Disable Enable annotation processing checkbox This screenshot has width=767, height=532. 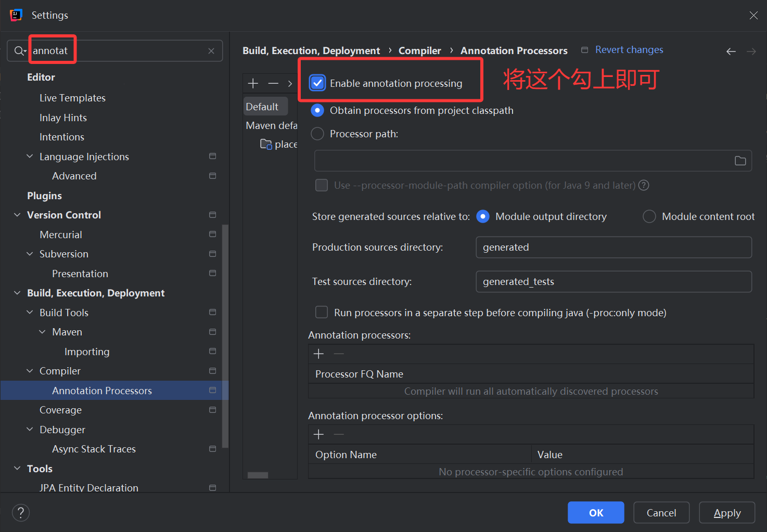[x=317, y=83]
